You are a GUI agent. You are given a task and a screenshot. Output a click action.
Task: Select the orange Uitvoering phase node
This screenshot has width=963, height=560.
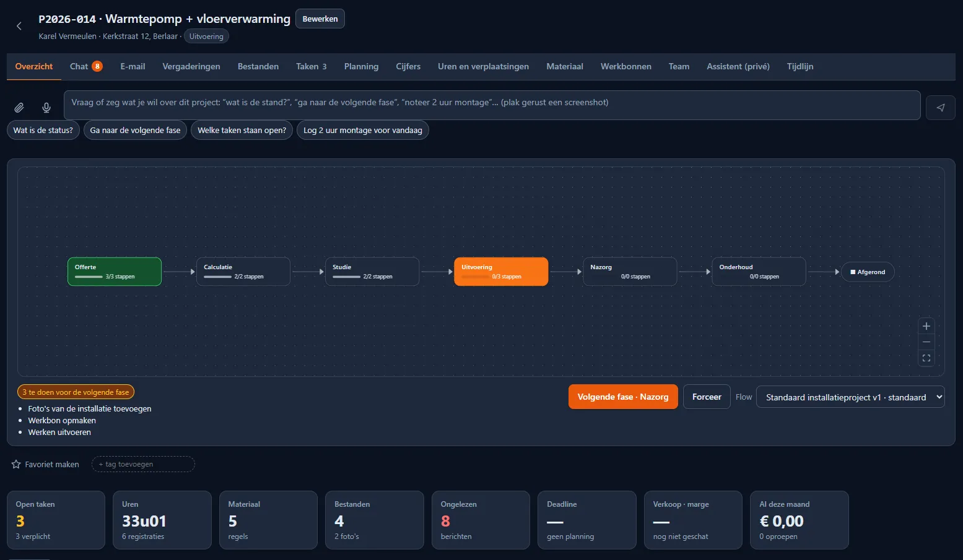501,272
